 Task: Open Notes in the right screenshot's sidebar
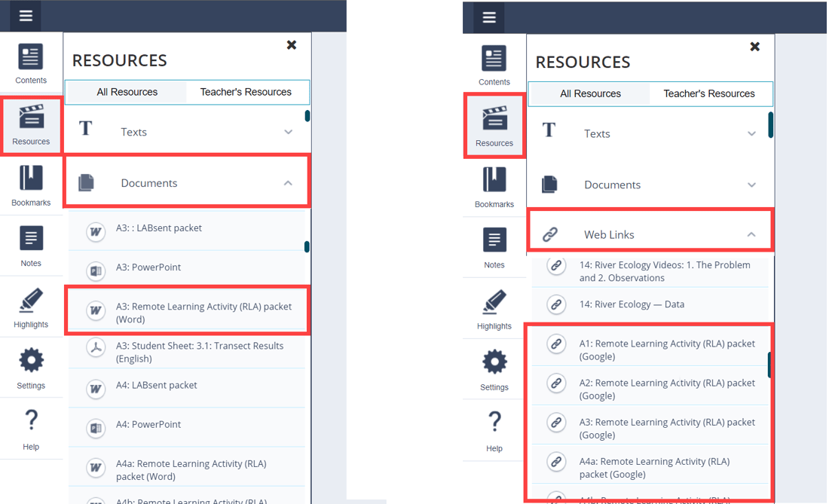pyautogui.click(x=494, y=248)
